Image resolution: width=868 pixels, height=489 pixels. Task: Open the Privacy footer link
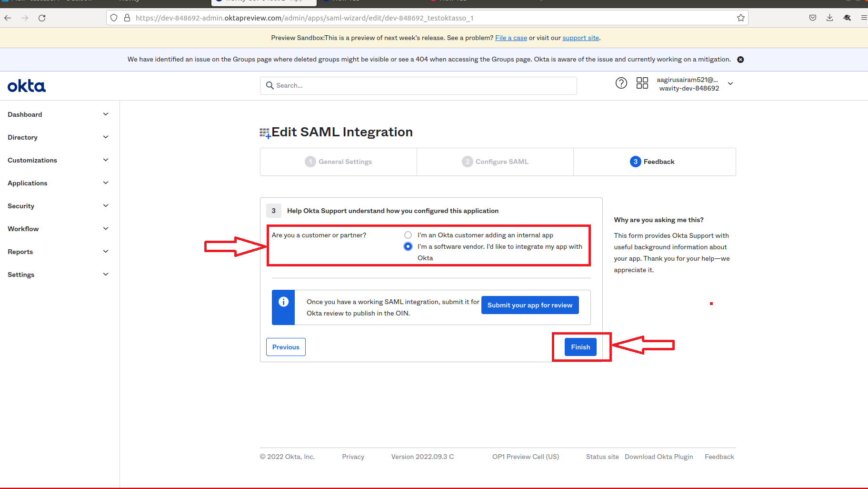353,457
